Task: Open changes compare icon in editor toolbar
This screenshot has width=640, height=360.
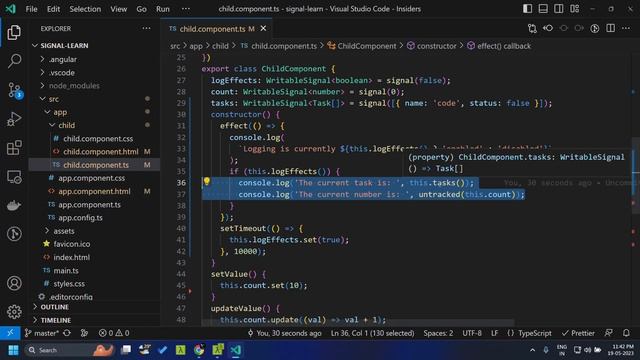Action: pos(532,28)
